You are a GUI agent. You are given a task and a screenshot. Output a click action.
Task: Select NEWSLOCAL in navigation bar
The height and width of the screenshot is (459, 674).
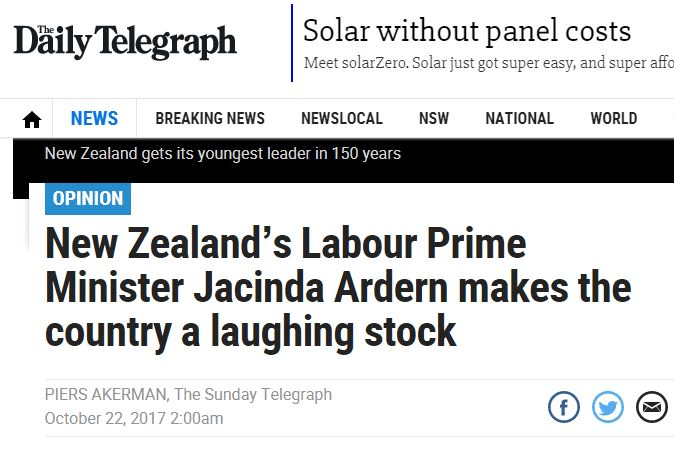[x=341, y=118]
